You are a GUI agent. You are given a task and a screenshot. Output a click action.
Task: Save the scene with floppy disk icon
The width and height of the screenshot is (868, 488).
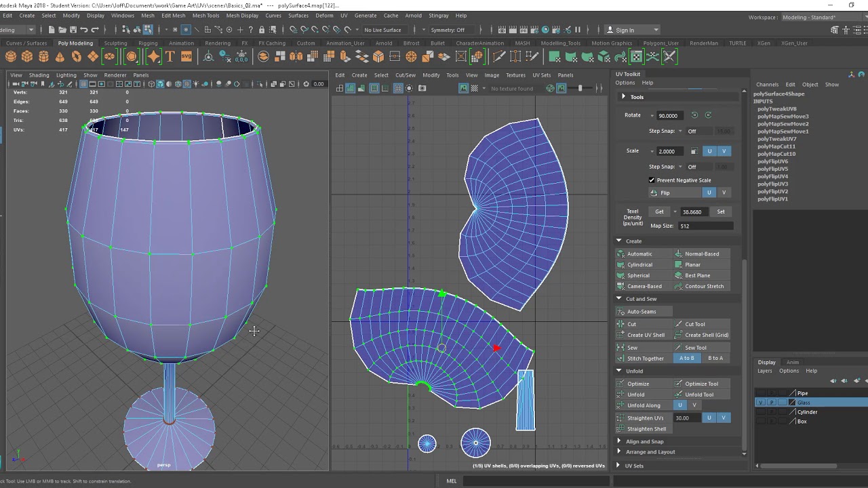pos(73,30)
